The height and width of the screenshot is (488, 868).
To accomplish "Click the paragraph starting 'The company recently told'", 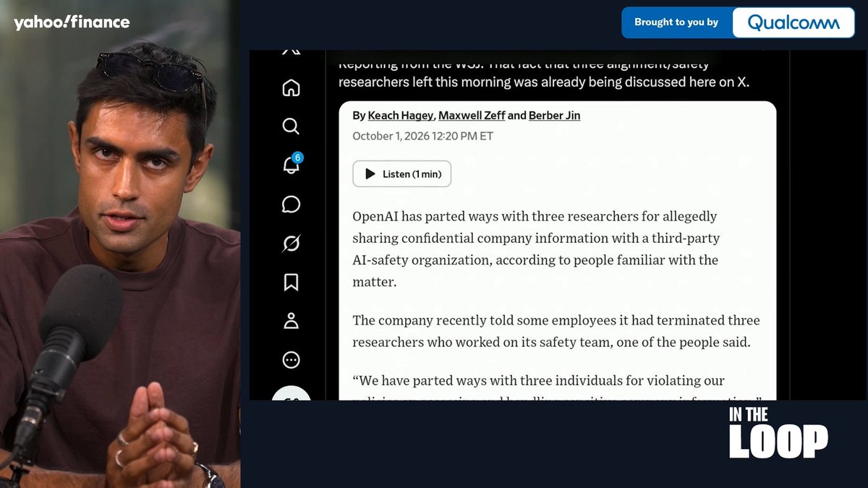I will pos(556,331).
